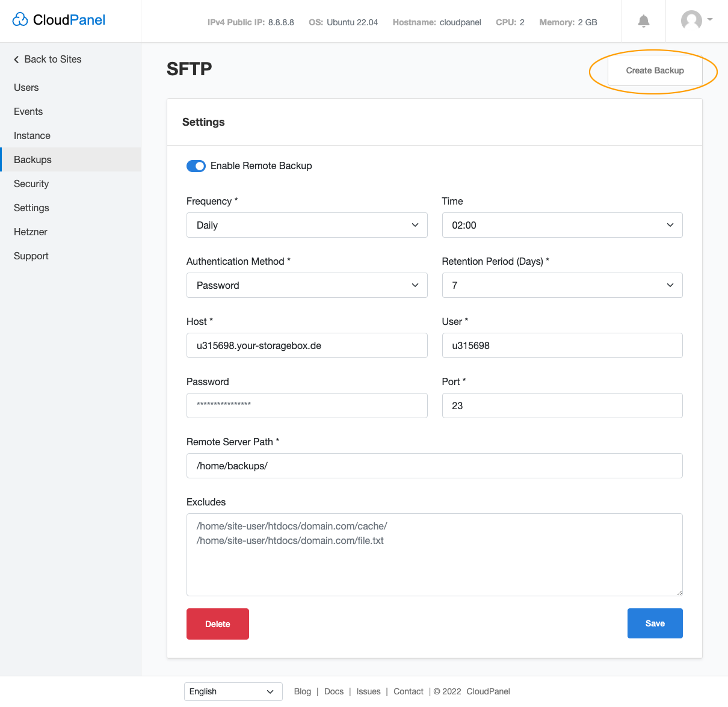Delete the backup configuration

coord(217,623)
